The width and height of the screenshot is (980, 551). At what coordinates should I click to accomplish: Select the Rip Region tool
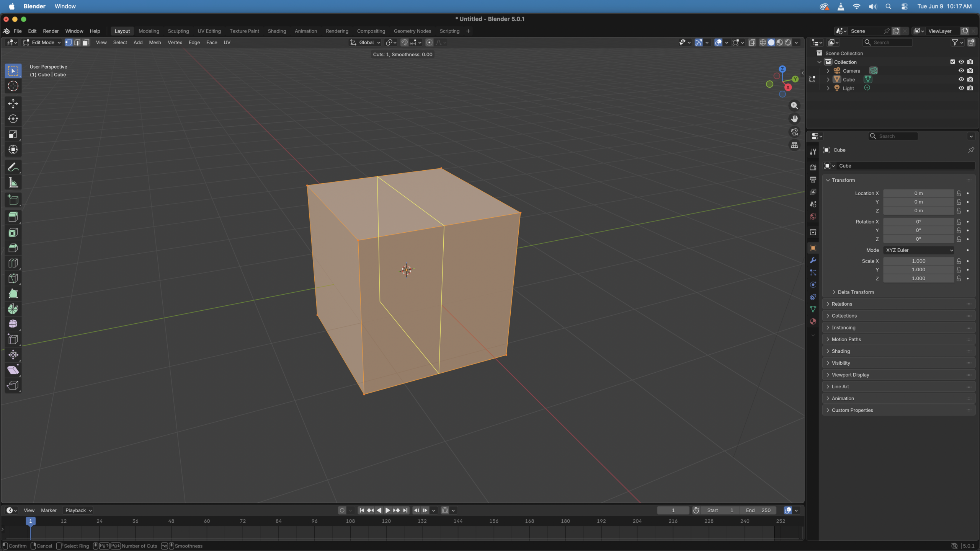pyautogui.click(x=13, y=385)
